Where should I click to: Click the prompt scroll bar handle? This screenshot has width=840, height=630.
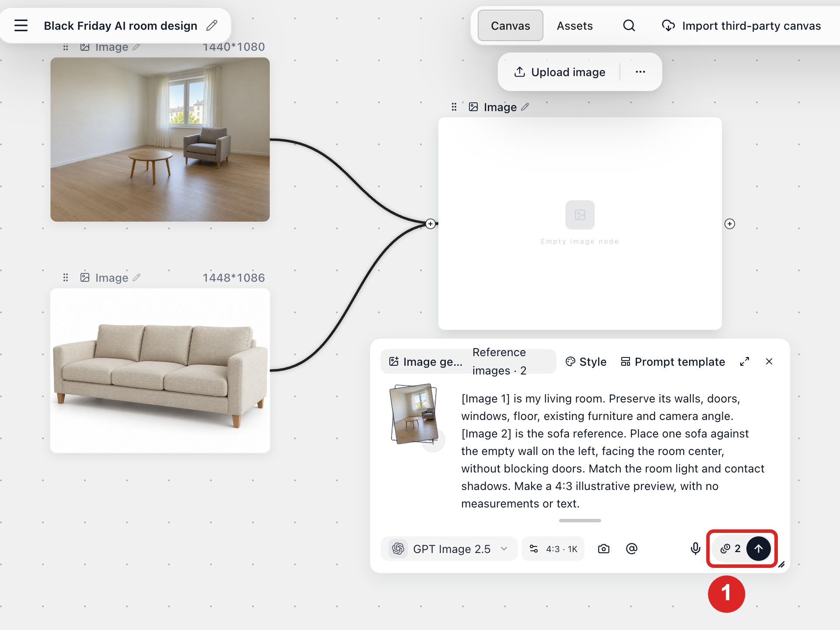point(580,521)
